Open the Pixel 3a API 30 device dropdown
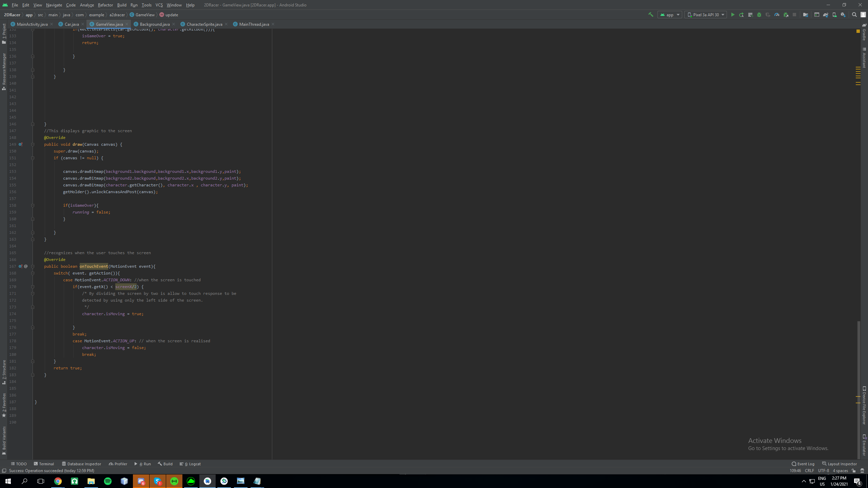 [705, 15]
